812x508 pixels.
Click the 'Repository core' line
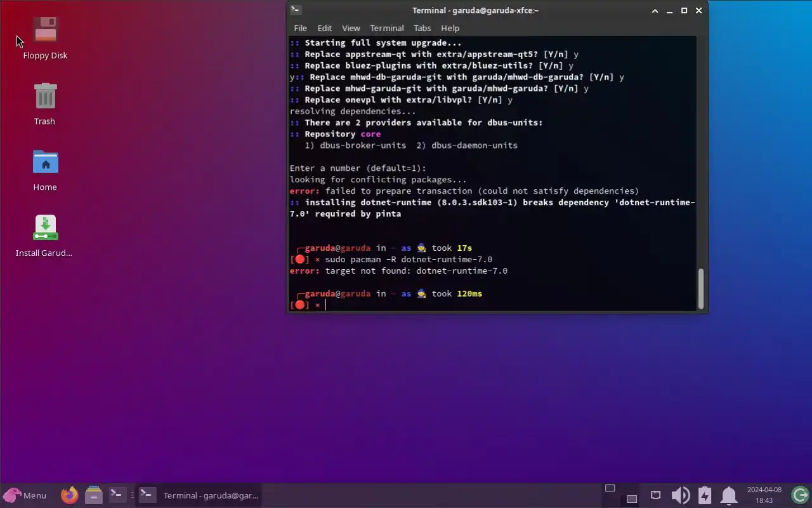[x=335, y=134]
